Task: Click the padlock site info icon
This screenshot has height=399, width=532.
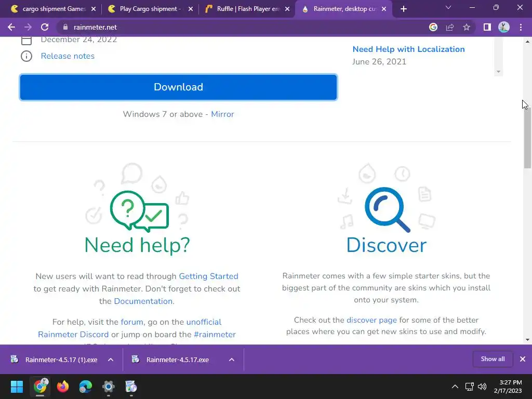Action: (65, 27)
